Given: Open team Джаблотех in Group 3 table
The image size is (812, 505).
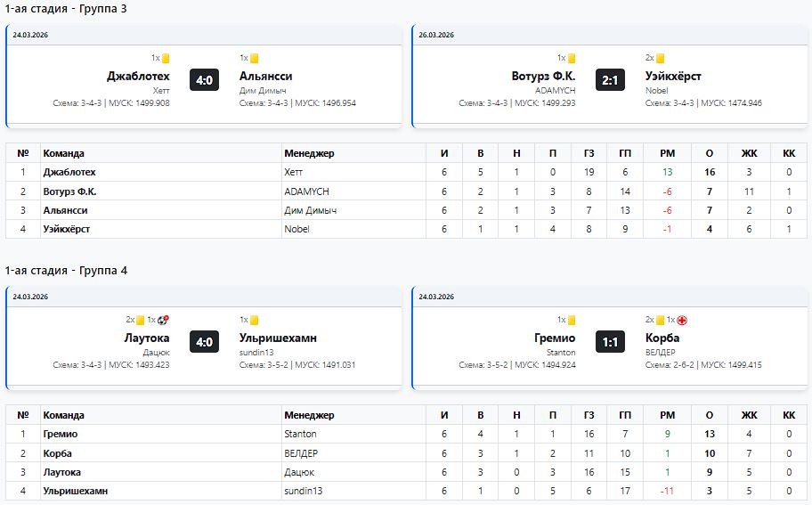Looking at the screenshot, I should point(69,172).
